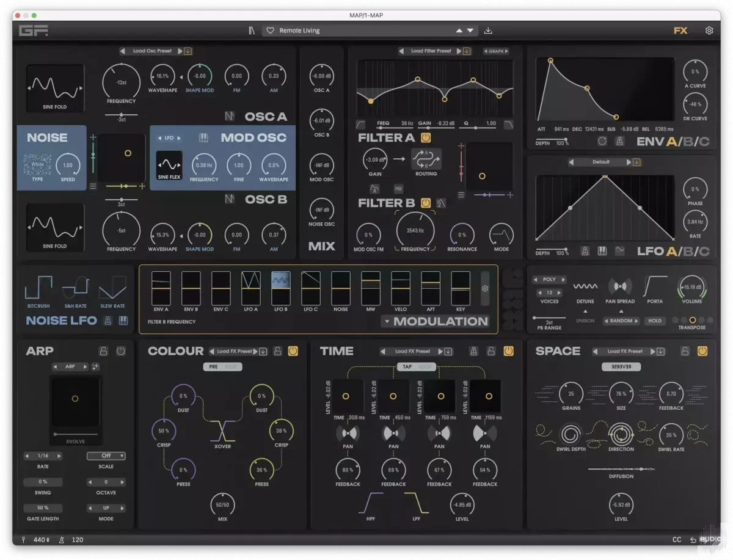Expand the Modulation section dropdown arrow
Screen dimensions: 733x560
pyautogui.click(x=386, y=322)
